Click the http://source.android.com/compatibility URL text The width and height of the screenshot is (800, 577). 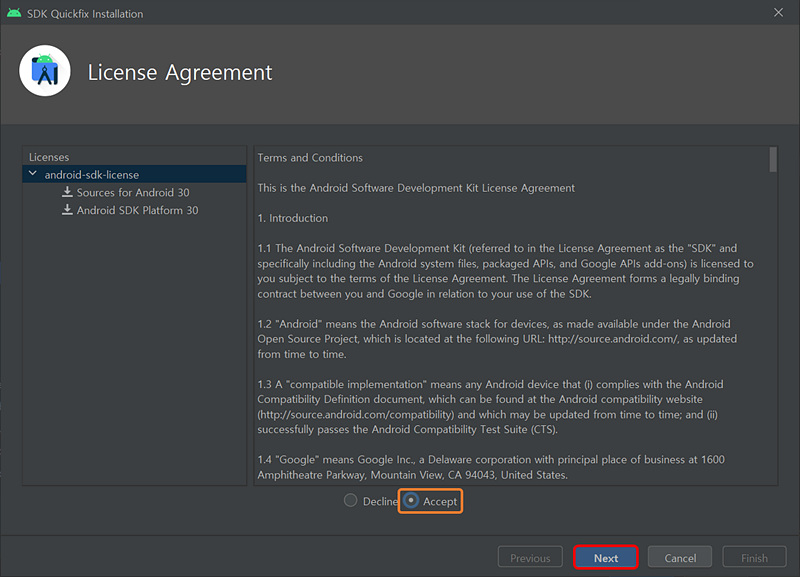pos(356,414)
